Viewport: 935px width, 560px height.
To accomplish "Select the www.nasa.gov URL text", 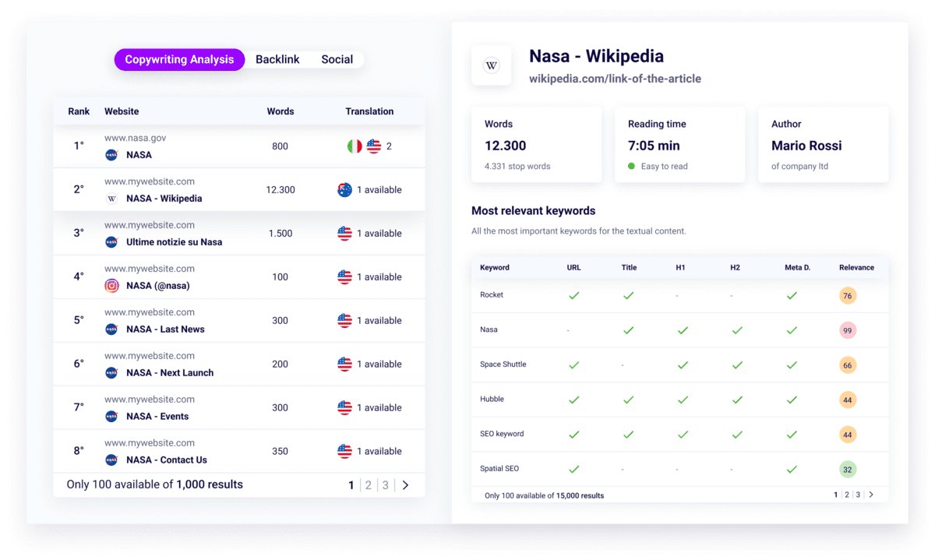I will pos(136,138).
